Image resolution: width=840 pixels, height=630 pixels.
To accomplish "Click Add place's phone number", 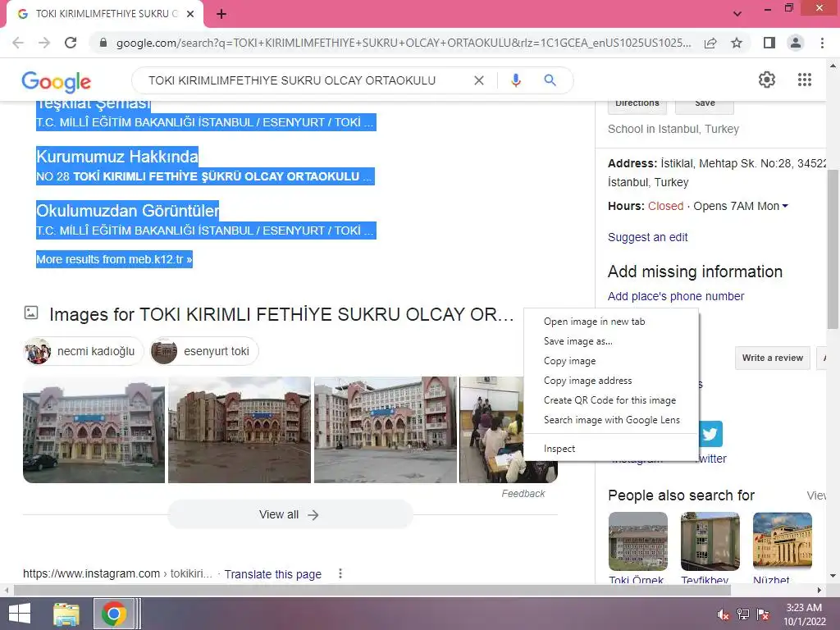I will tap(676, 296).
